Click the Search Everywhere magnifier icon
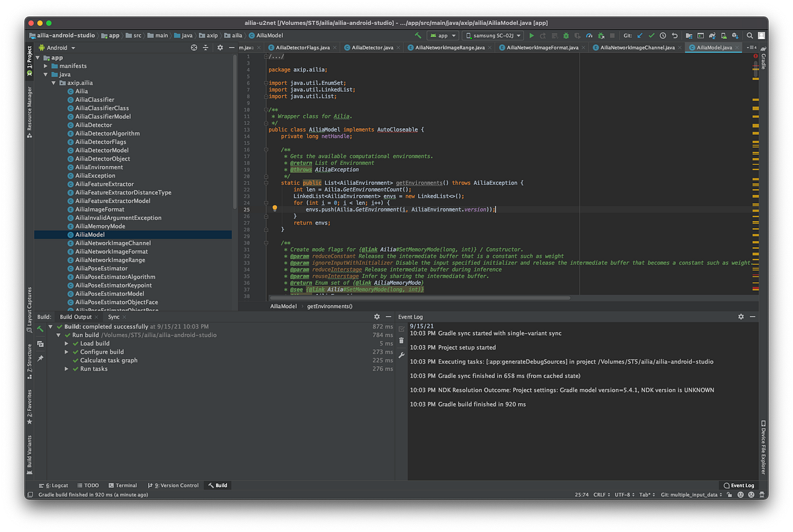Viewport: 793px width, 532px height. [x=750, y=35]
